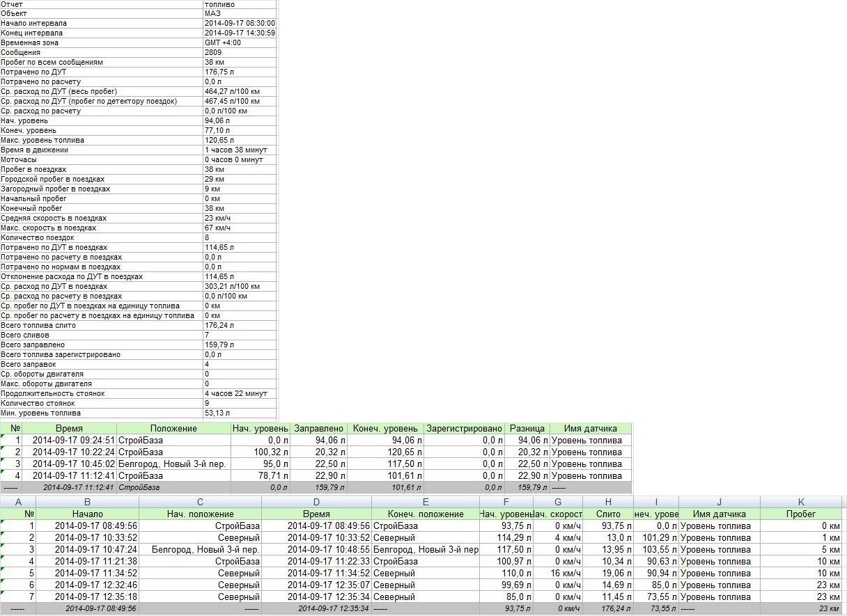Image resolution: width=847 pixels, height=616 pixels.
Task: Click the 'Пробег' column header cell
Action: tap(801, 514)
